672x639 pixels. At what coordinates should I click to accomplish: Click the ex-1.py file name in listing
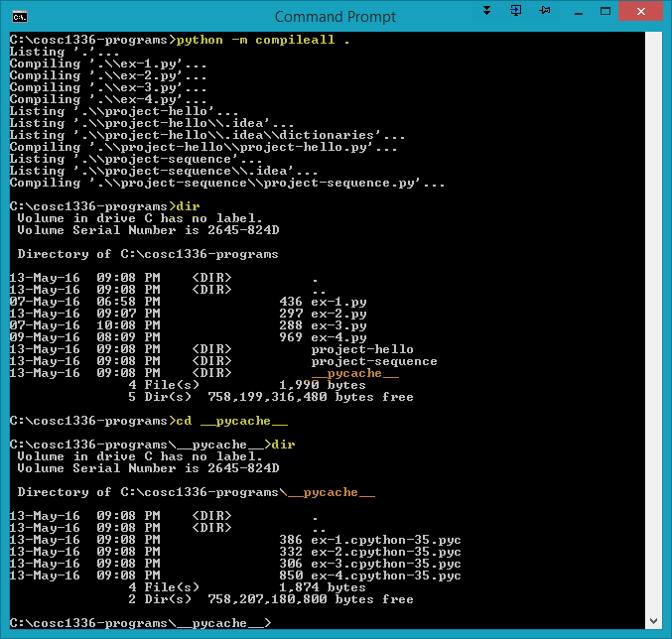pos(338,302)
